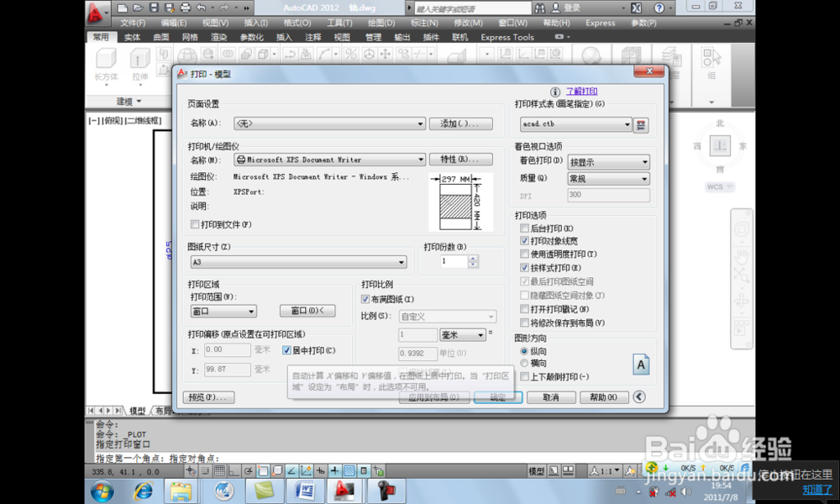This screenshot has height=504, width=840.
Task: Switch to the Express Tools ribbon tab
Action: tap(507, 37)
